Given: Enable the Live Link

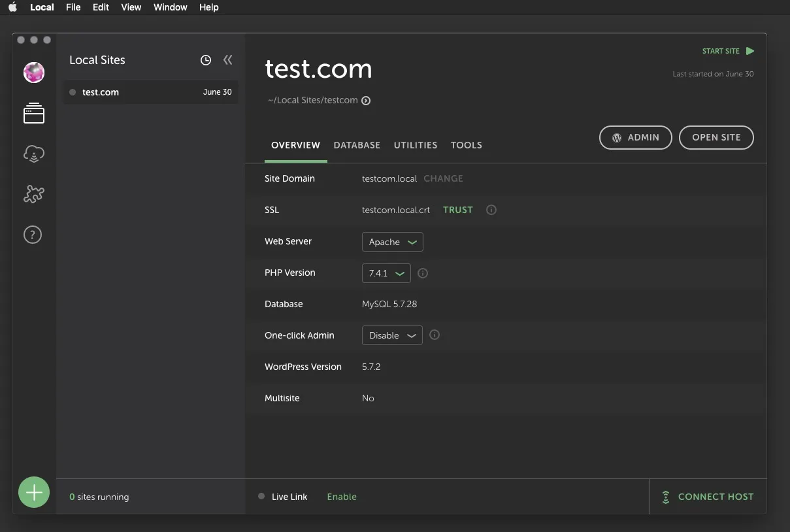Looking at the screenshot, I should click(342, 497).
